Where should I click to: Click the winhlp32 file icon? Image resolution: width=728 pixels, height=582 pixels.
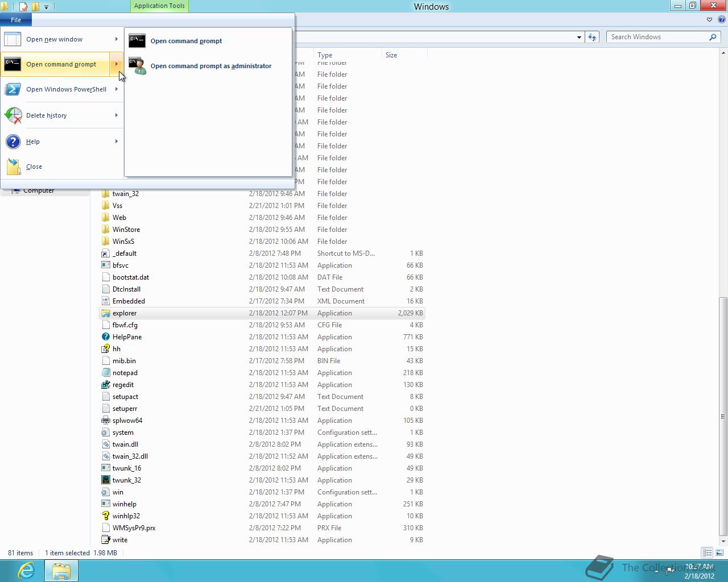tap(105, 516)
